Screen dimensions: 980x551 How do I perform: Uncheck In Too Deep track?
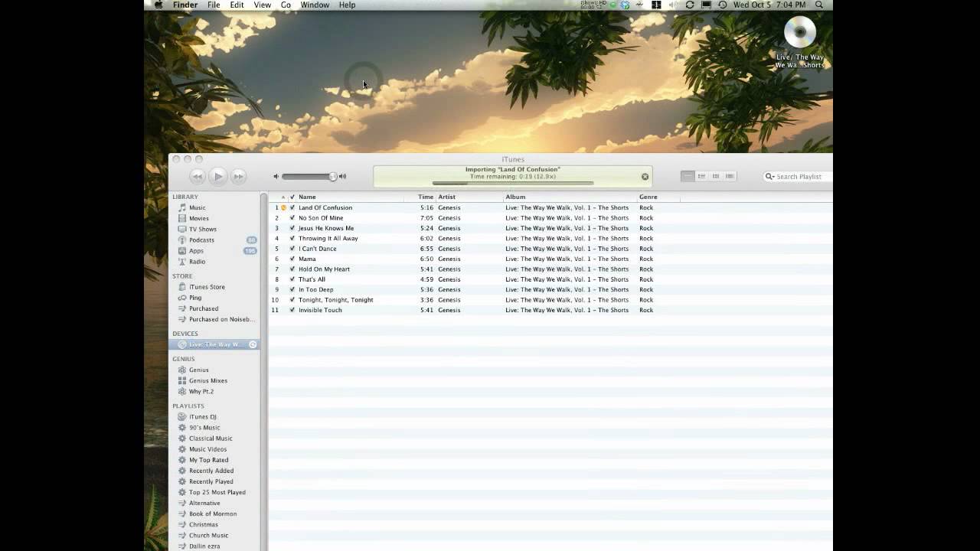tap(292, 289)
